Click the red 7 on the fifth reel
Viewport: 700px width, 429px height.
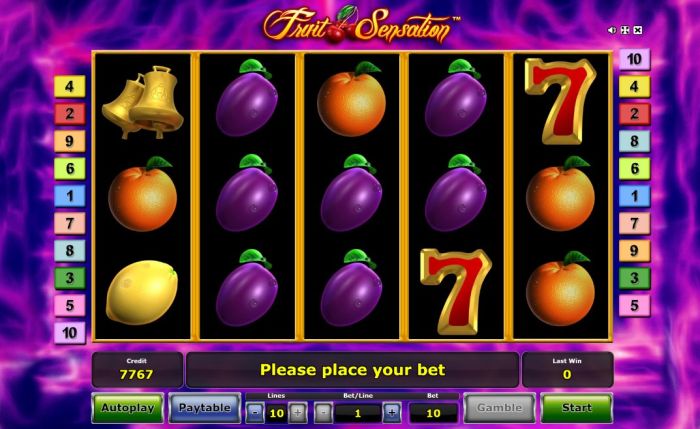click(x=560, y=101)
